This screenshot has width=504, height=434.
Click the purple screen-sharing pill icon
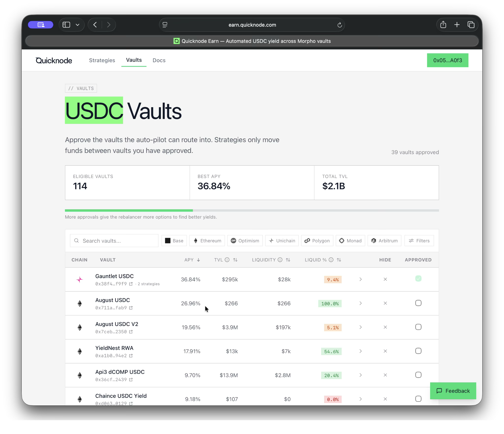[41, 25]
